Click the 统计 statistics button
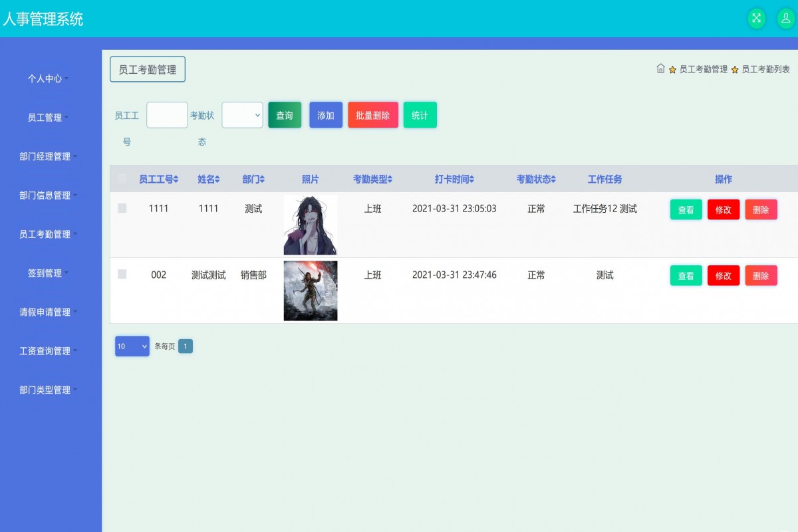Screen dimensions: 798x532 click(x=420, y=114)
